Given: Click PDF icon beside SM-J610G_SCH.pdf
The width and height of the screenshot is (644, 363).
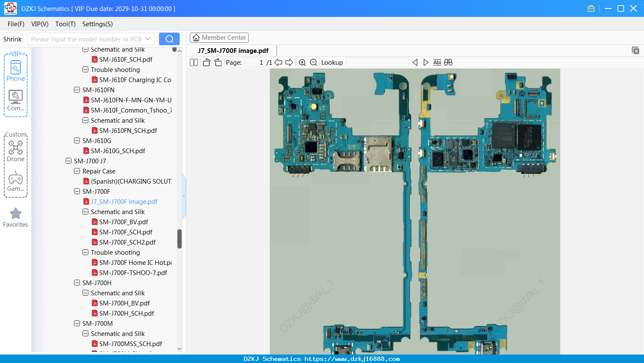Looking at the screenshot, I should click(x=86, y=151).
